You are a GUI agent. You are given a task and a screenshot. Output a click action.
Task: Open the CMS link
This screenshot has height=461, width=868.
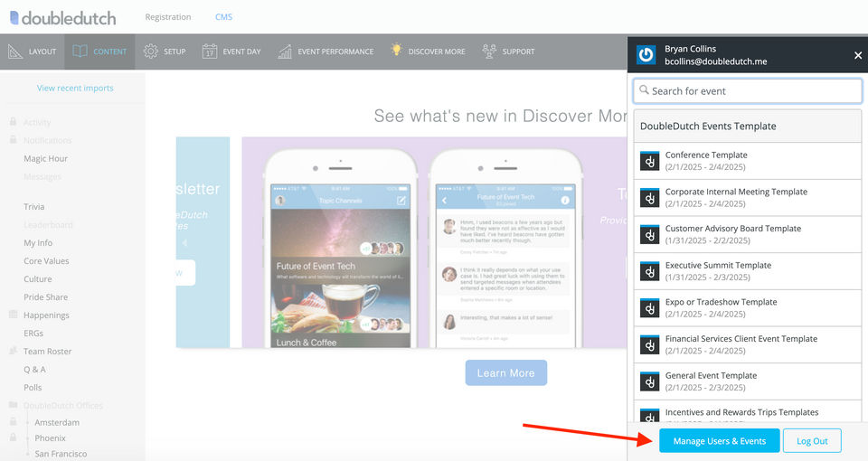(223, 17)
